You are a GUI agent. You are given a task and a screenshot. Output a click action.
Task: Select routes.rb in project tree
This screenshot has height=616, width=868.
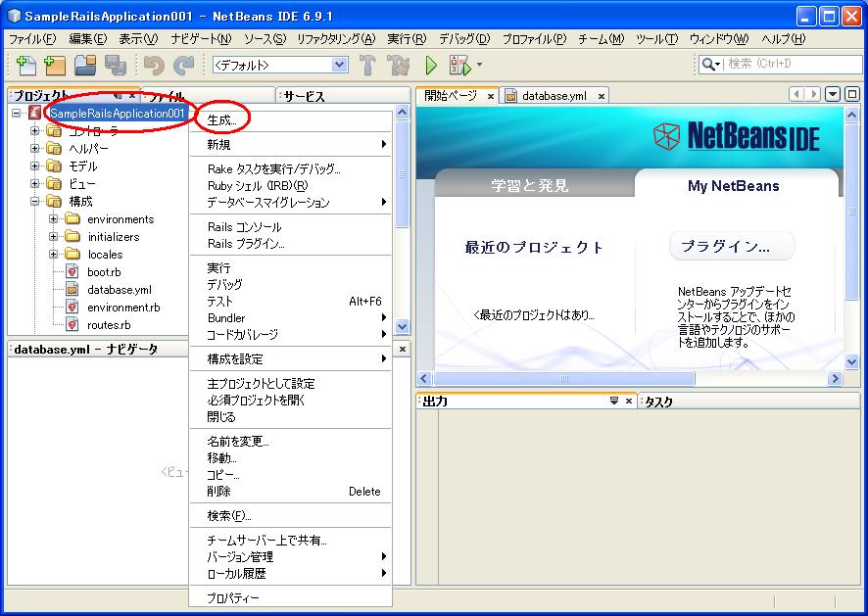click(x=109, y=325)
